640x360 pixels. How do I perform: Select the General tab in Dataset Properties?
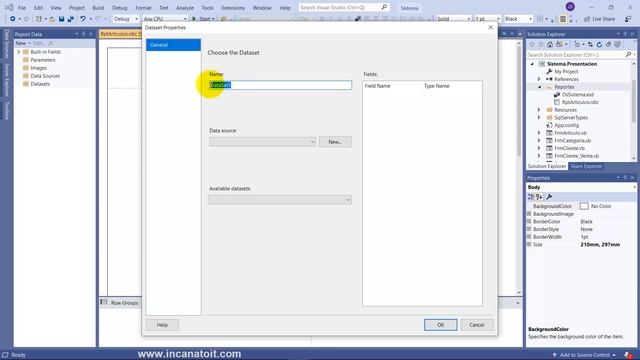173,45
